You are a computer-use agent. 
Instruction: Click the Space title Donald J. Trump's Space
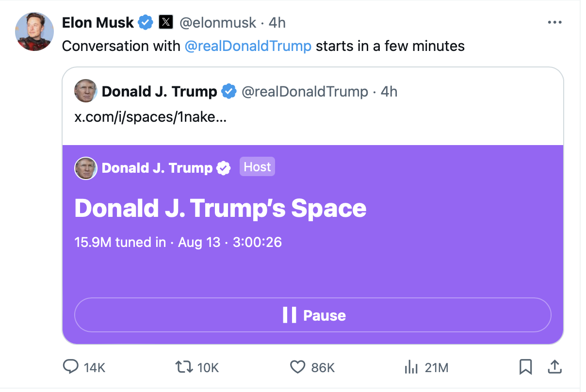(220, 208)
